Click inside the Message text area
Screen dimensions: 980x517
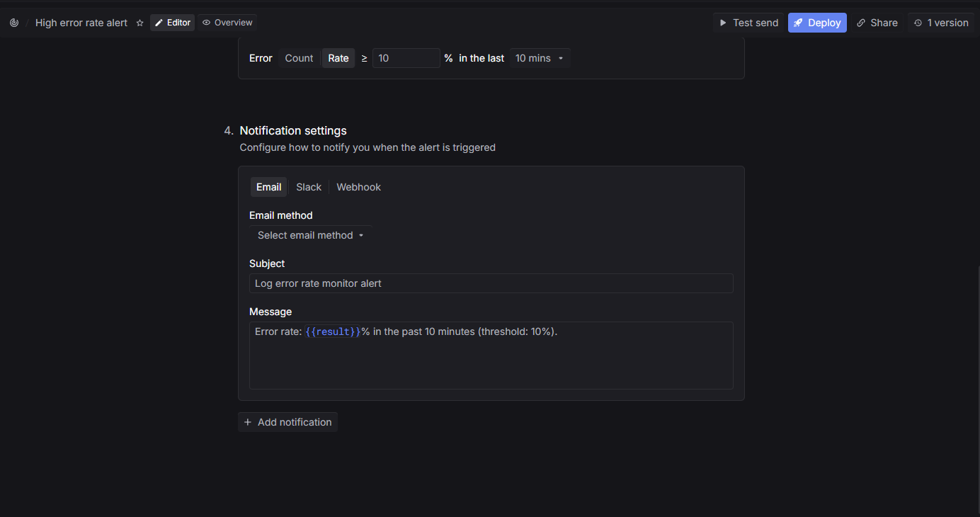491,361
